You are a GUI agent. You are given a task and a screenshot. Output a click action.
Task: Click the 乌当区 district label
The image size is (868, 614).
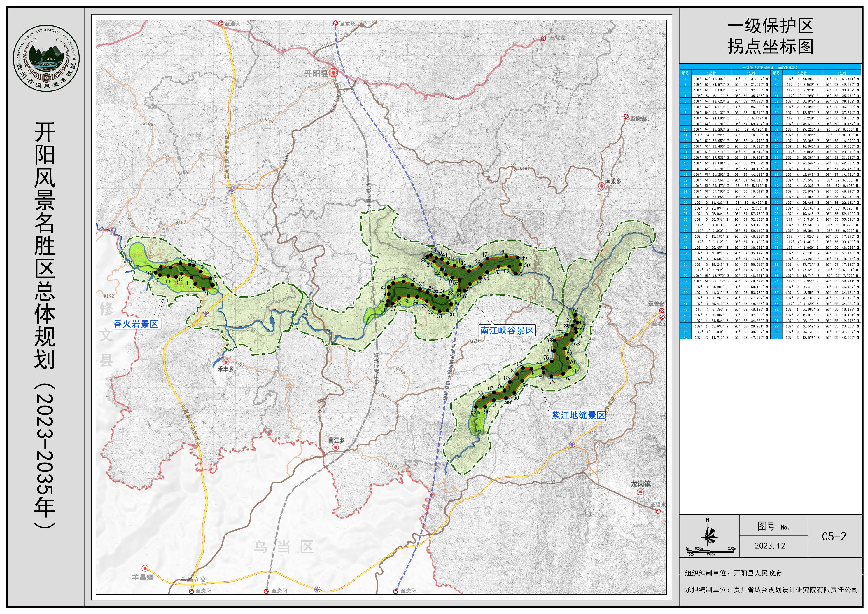(283, 547)
